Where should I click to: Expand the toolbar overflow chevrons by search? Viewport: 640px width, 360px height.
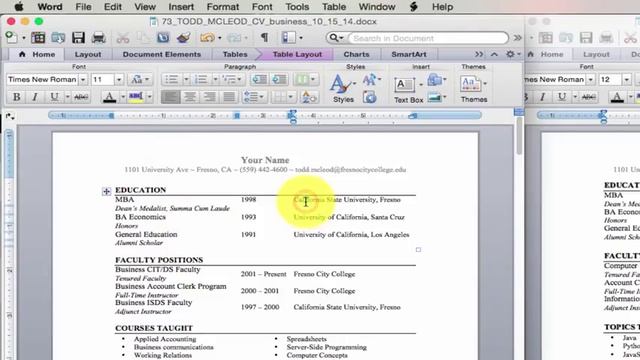coord(518,38)
